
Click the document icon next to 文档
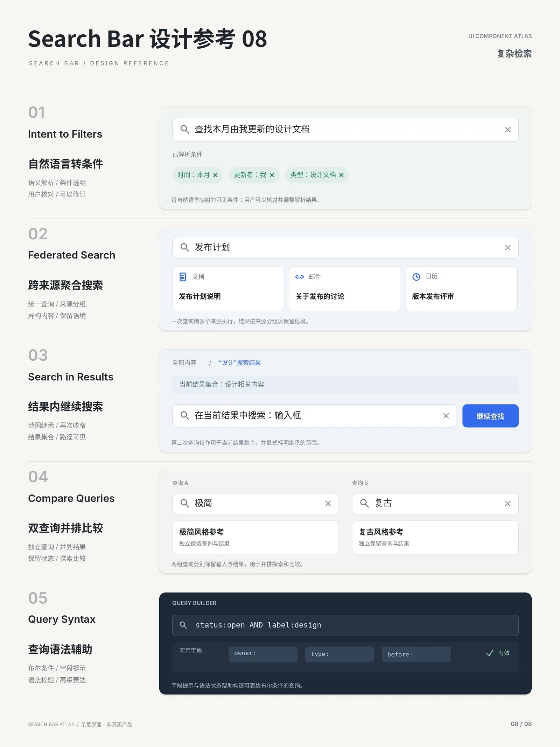click(x=183, y=277)
